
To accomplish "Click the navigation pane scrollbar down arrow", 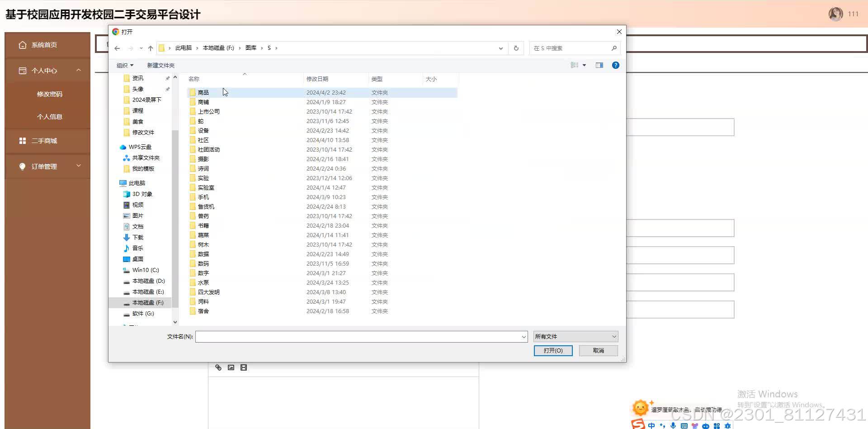I will 175,322.
